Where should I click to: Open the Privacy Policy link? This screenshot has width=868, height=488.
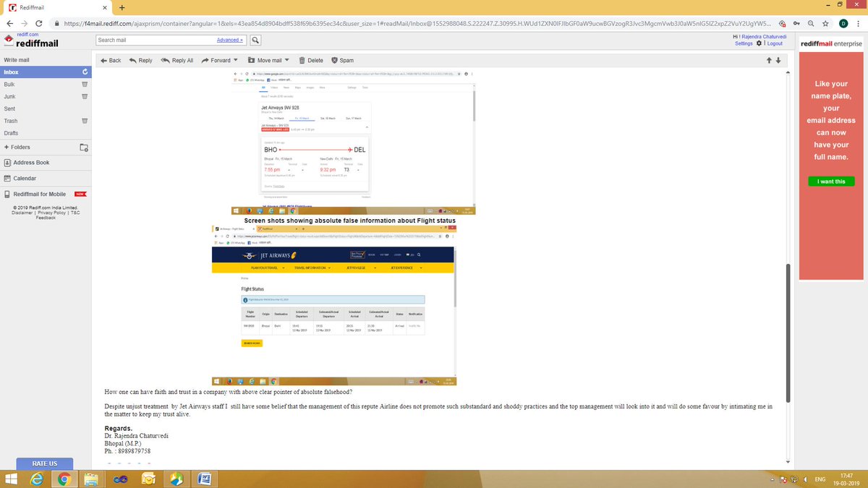(52, 213)
